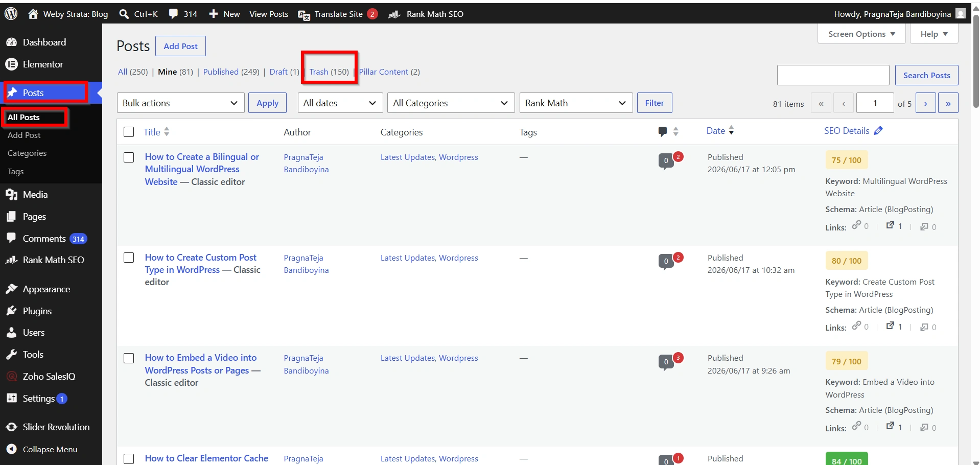The height and width of the screenshot is (465, 980).
Task: Click the plus New icon
Action: [x=214, y=14]
